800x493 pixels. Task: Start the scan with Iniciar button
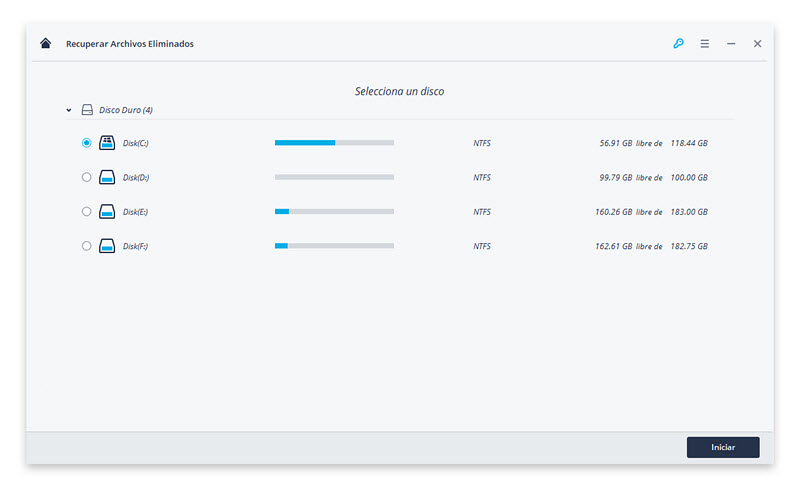click(x=723, y=447)
